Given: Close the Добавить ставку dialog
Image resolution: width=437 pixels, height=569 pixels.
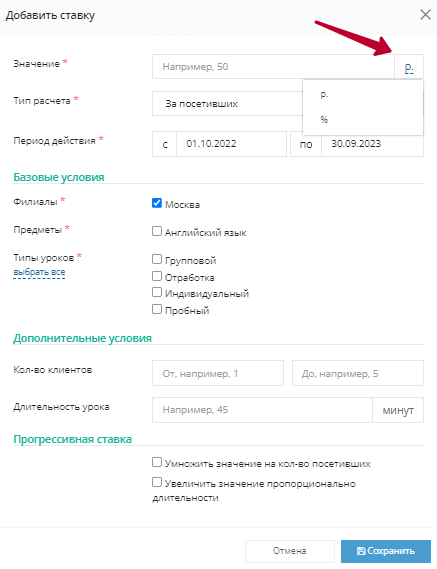Looking at the screenshot, I should pos(425,15).
